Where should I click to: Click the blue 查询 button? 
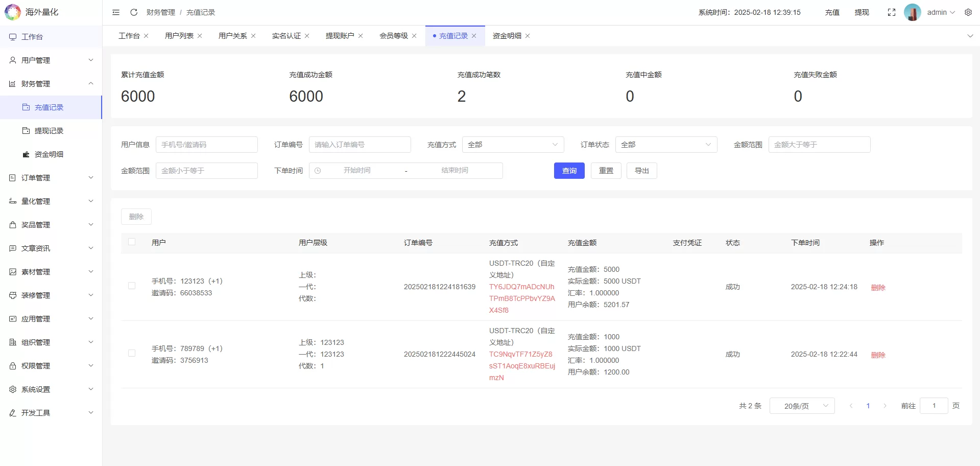point(569,171)
